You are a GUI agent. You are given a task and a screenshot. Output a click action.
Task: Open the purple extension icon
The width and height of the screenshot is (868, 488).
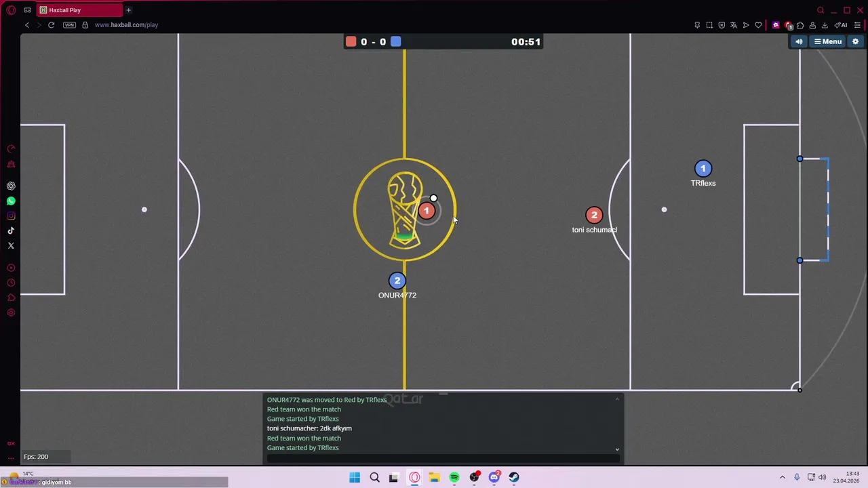[776, 25]
